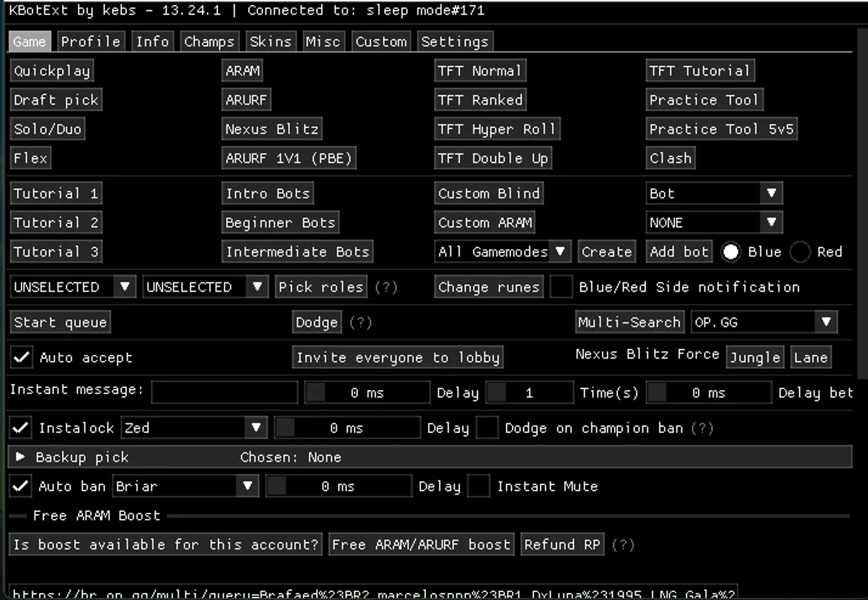Click the ARAM button
The height and width of the screenshot is (600, 868).
coord(243,71)
